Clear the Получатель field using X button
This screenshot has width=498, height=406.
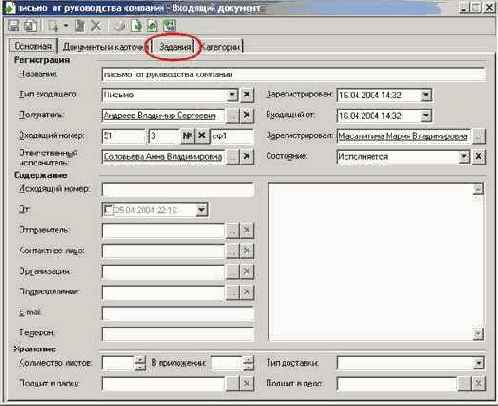247,115
